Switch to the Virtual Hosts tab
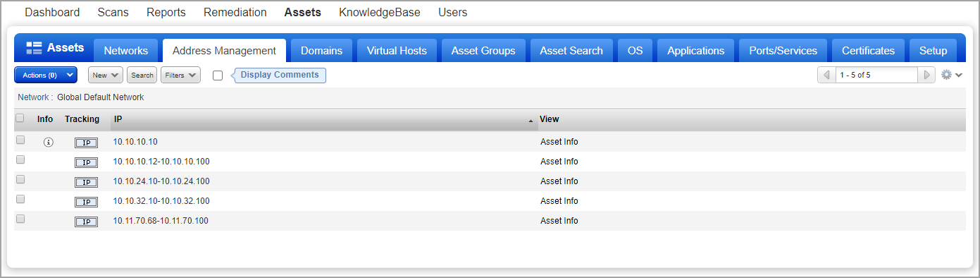 click(x=397, y=50)
